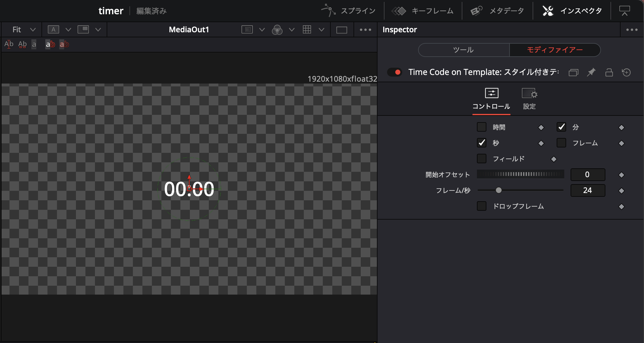This screenshot has height=343, width=644.
Task: Uncheck the 秒 seconds checkbox
Action: pos(481,143)
